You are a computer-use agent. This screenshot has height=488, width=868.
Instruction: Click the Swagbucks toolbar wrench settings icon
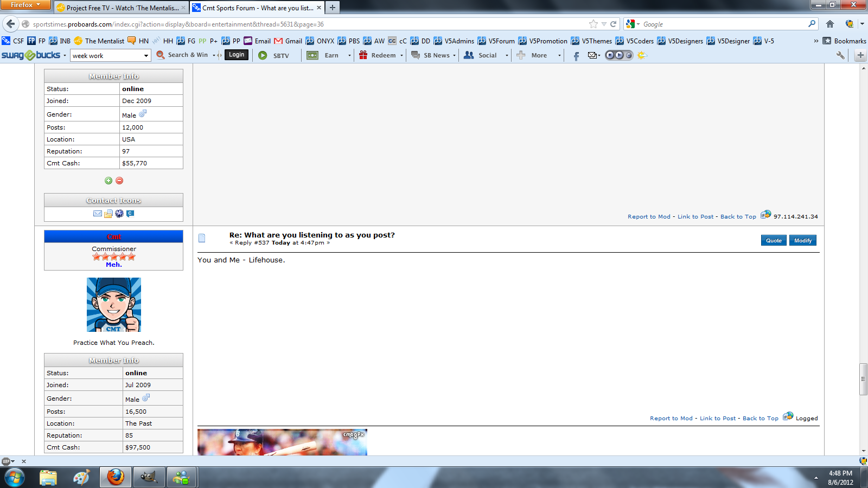[840, 55]
